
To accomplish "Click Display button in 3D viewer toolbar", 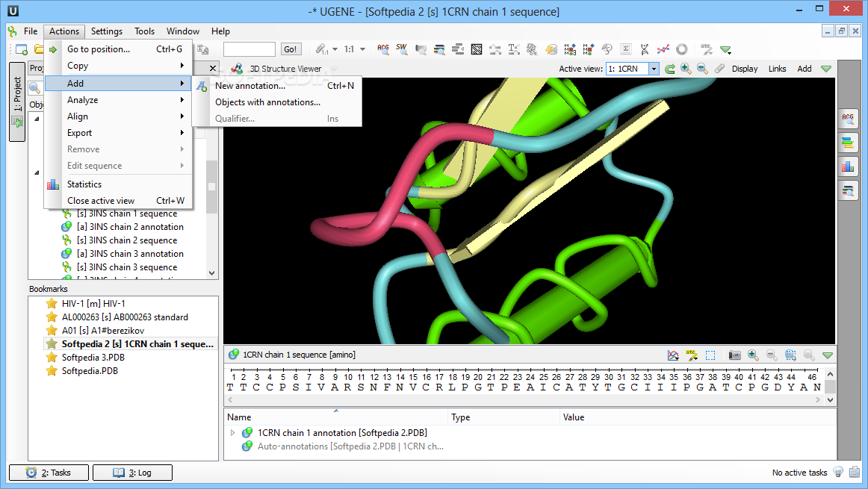I will click(x=745, y=69).
